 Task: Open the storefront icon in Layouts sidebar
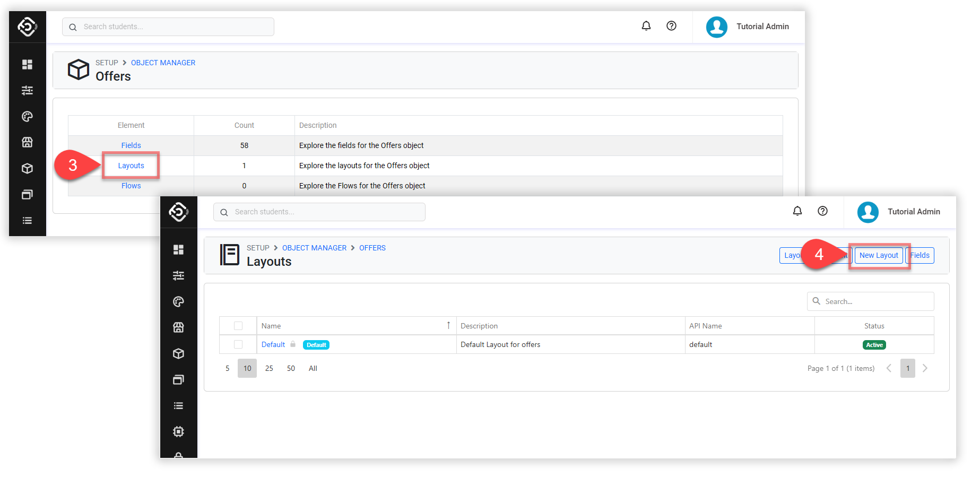(179, 327)
